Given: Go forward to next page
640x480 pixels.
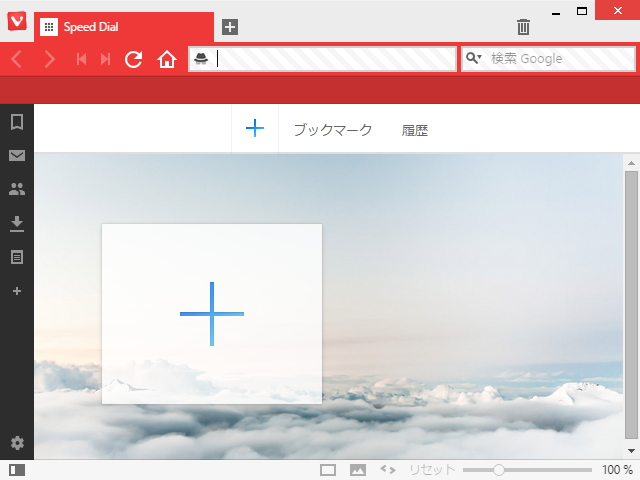Looking at the screenshot, I should click(x=50, y=59).
